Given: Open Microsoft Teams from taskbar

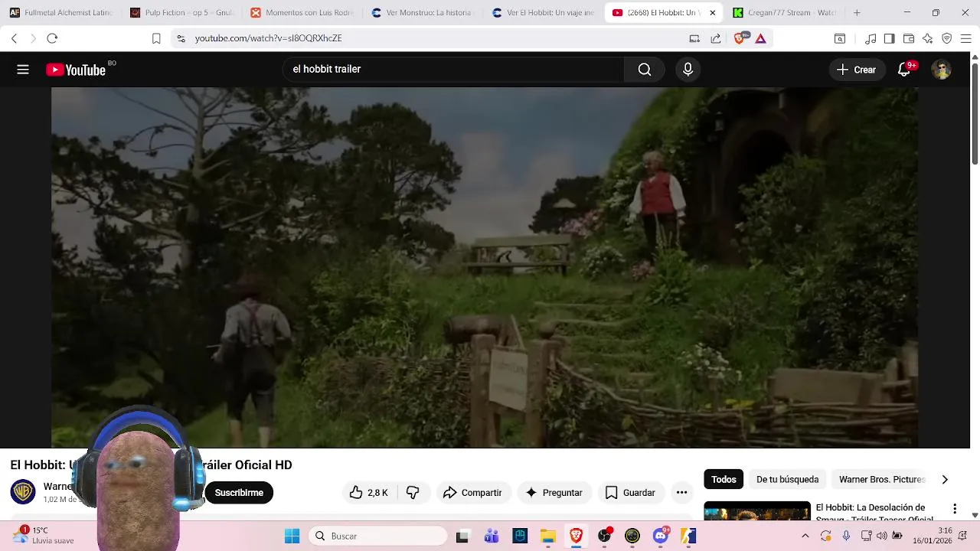Looking at the screenshot, I should 492,536.
